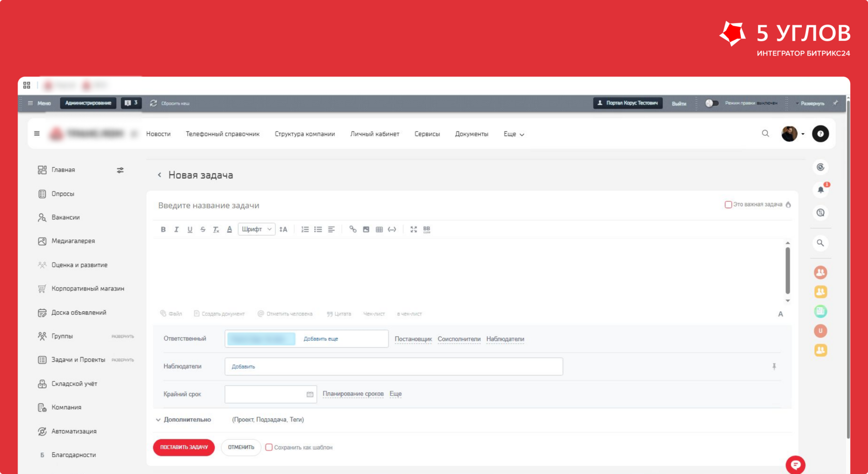Clear text formatting icon
This screenshot has height=474, width=868.
pyautogui.click(x=216, y=229)
